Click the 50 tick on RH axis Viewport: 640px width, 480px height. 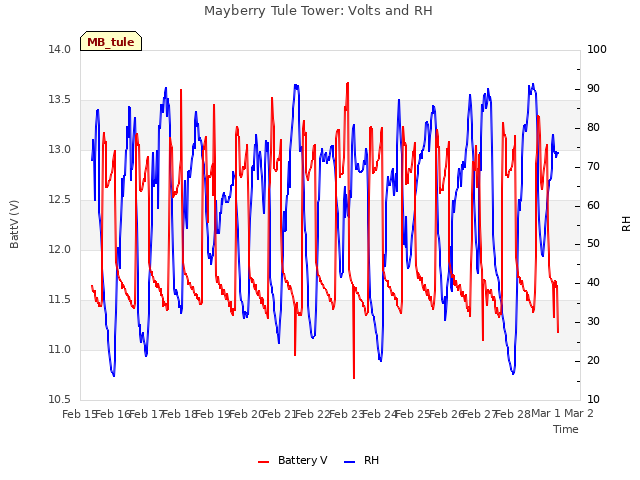pyautogui.click(x=593, y=244)
